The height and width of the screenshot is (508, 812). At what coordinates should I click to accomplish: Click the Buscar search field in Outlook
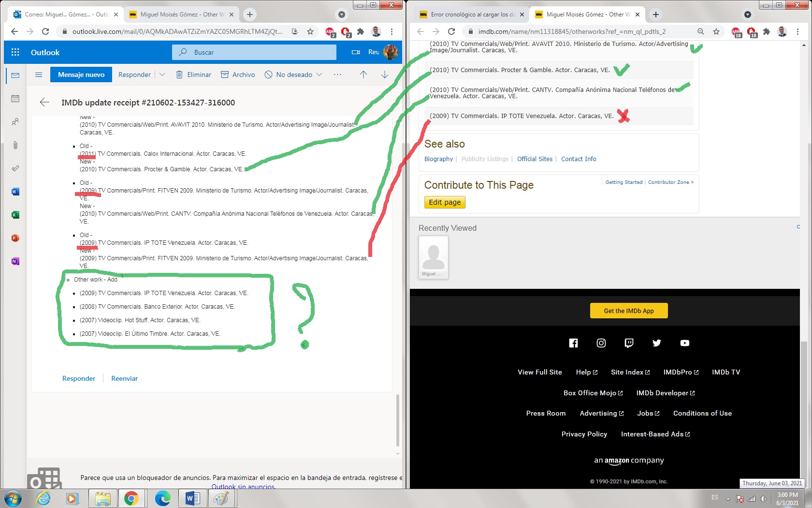pos(254,52)
